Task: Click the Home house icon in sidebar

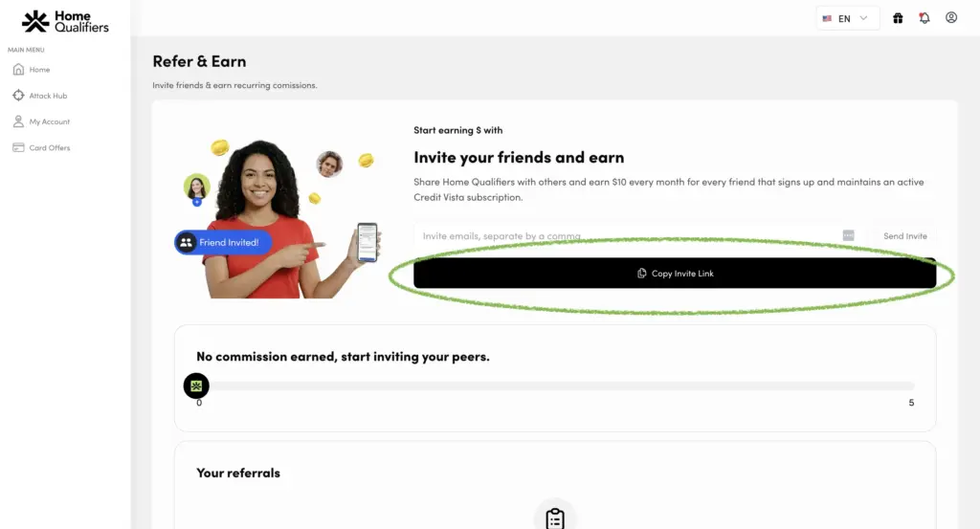Action: [x=19, y=69]
